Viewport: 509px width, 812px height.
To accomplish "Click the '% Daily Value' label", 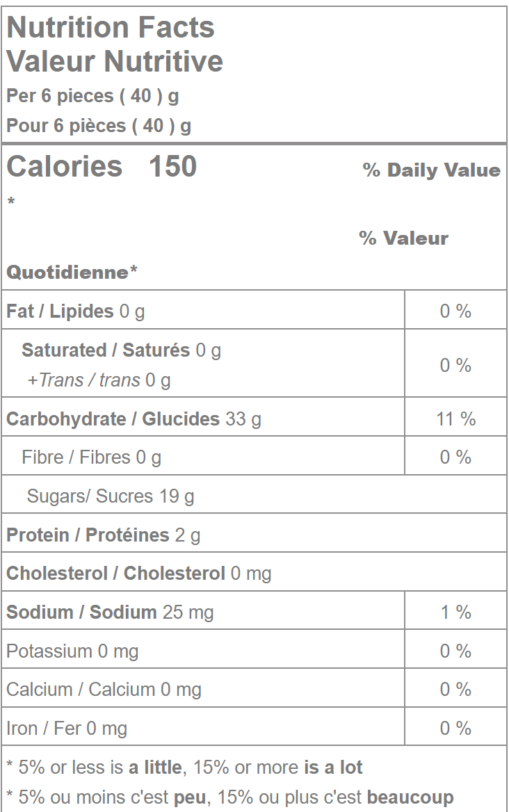I will click(x=431, y=170).
